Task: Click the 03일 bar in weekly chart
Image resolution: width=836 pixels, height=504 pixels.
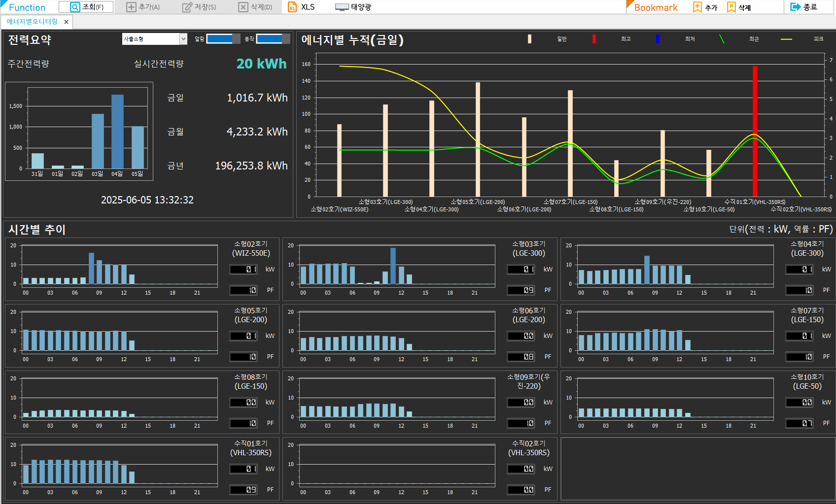Action: pos(98,141)
